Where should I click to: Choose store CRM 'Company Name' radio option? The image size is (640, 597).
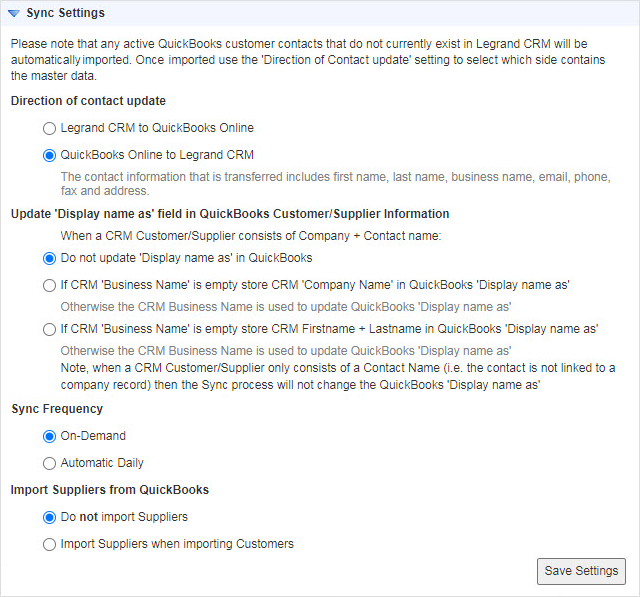click(50, 285)
